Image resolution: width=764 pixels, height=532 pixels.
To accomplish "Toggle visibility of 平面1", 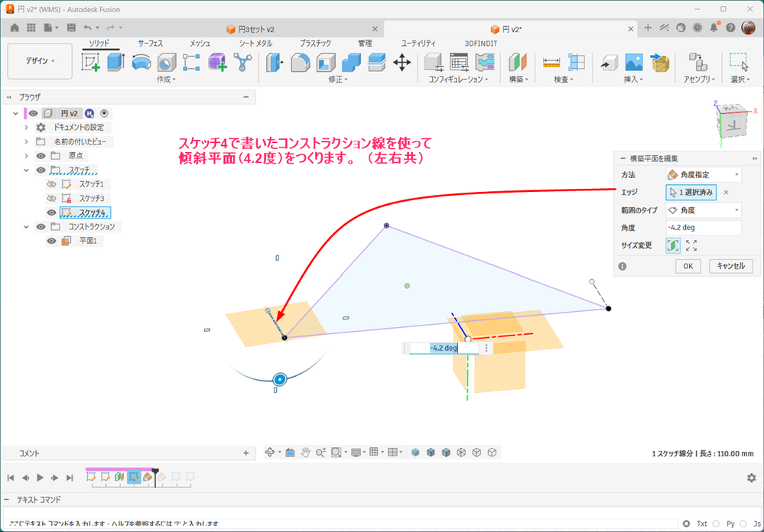I will point(51,241).
